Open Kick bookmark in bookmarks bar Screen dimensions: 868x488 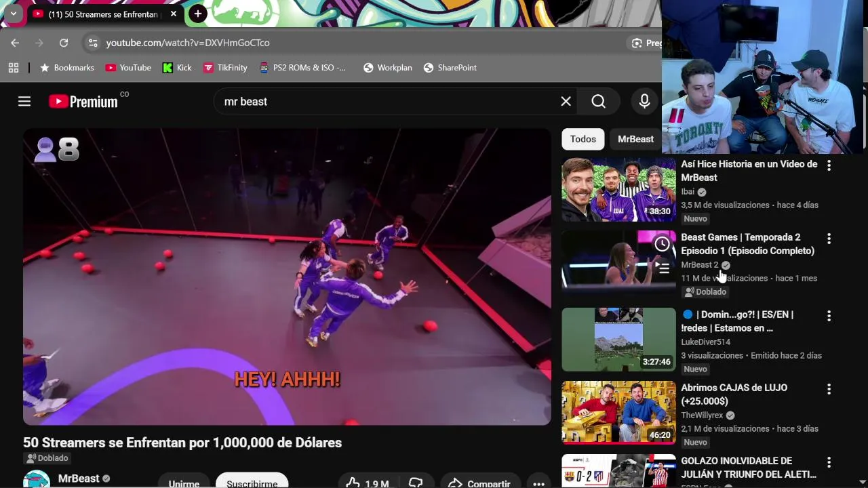tap(177, 68)
